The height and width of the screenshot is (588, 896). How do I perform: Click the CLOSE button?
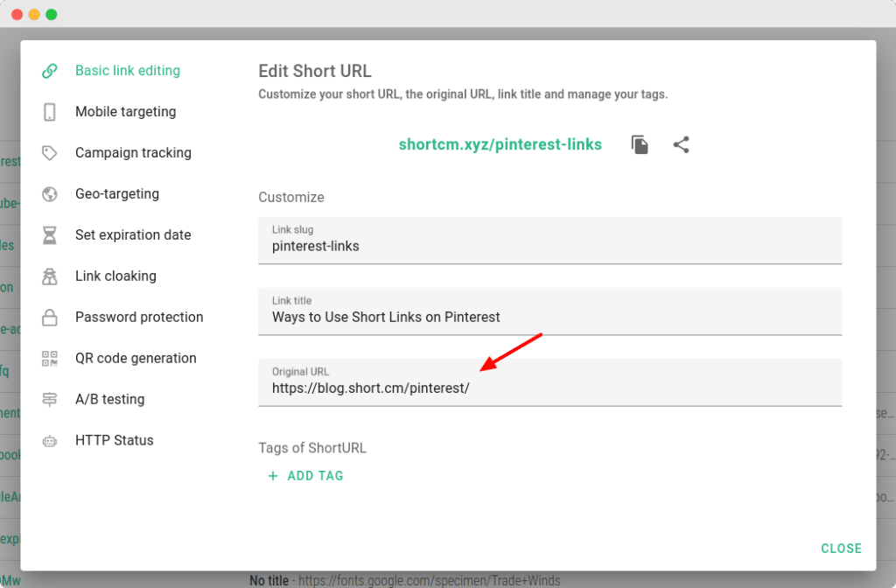tap(840, 548)
